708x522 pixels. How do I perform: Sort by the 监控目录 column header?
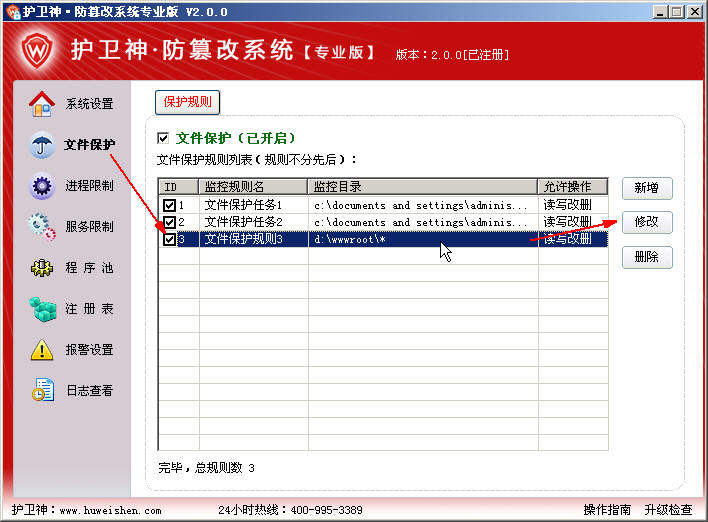[x=423, y=186]
